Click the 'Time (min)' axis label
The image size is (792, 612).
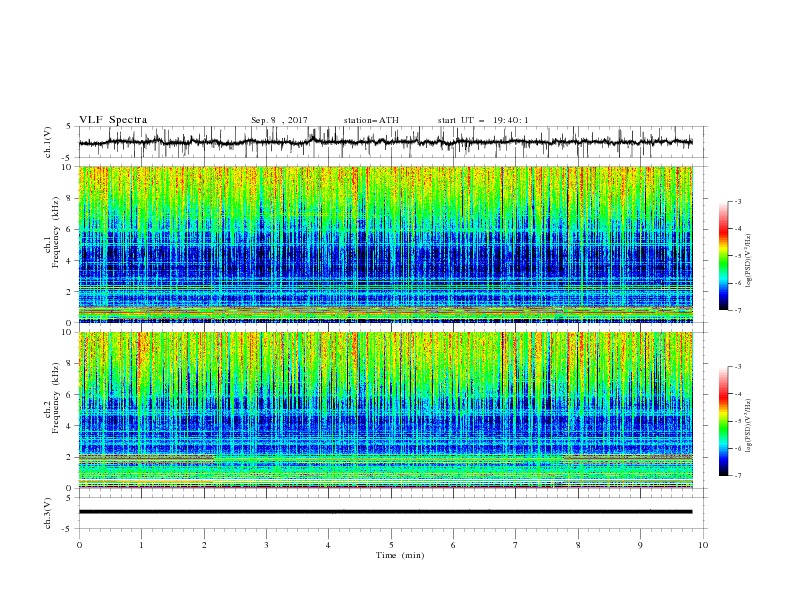400,555
